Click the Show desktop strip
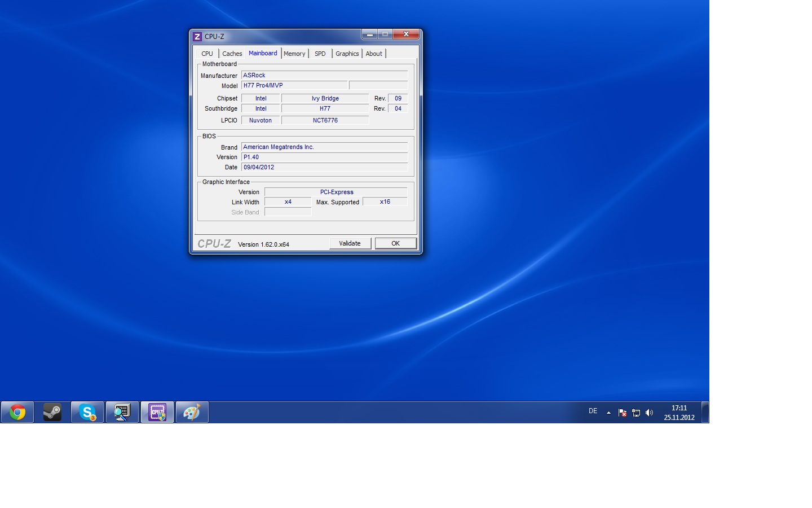Screen dimensions: 812x508 (705, 413)
